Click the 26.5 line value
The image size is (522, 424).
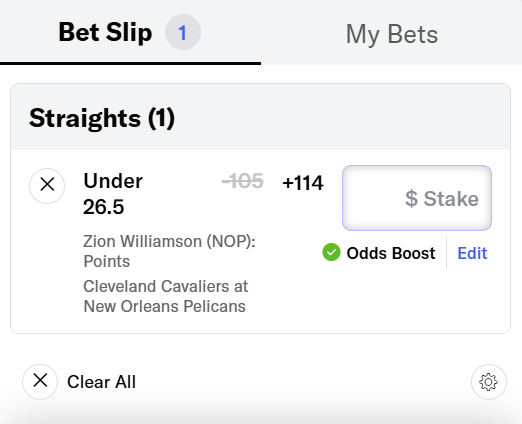pos(104,207)
